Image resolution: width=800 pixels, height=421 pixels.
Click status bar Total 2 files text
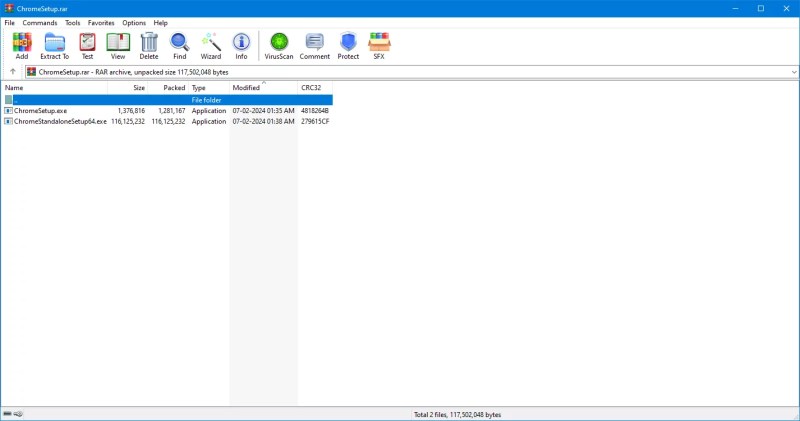click(457, 414)
